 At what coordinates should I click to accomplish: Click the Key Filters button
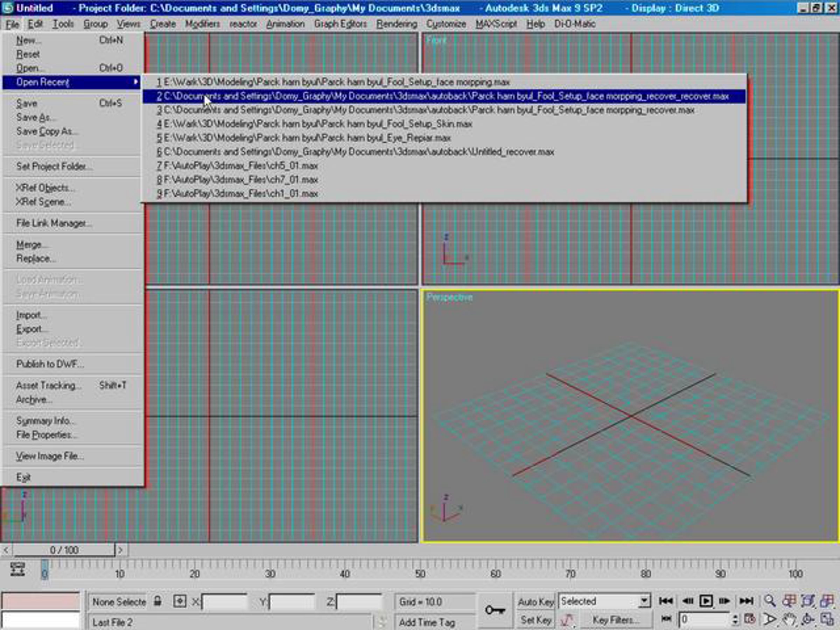[x=616, y=620]
